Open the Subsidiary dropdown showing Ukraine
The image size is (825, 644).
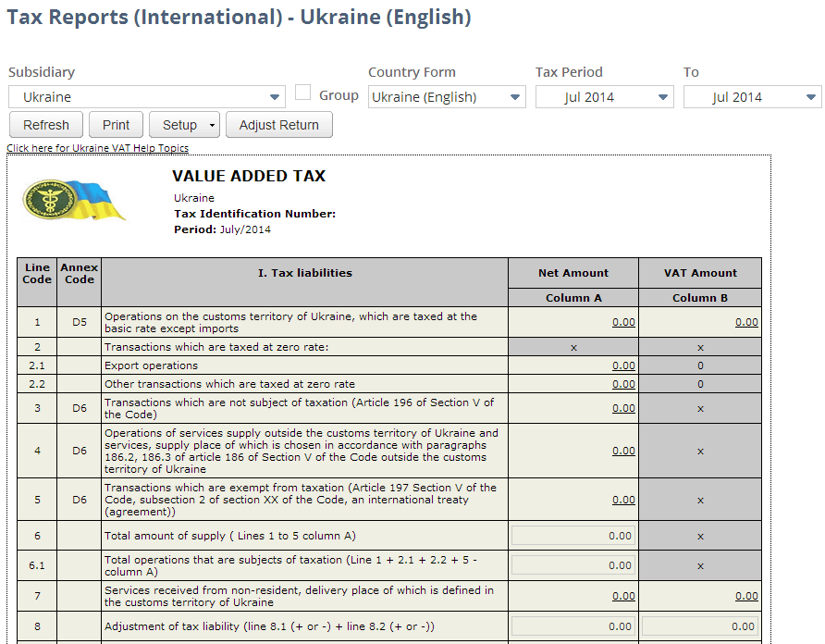[147, 97]
